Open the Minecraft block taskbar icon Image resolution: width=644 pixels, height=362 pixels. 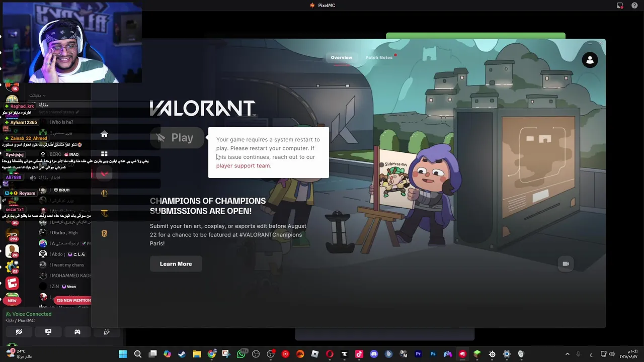pyautogui.click(x=477, y=354)
